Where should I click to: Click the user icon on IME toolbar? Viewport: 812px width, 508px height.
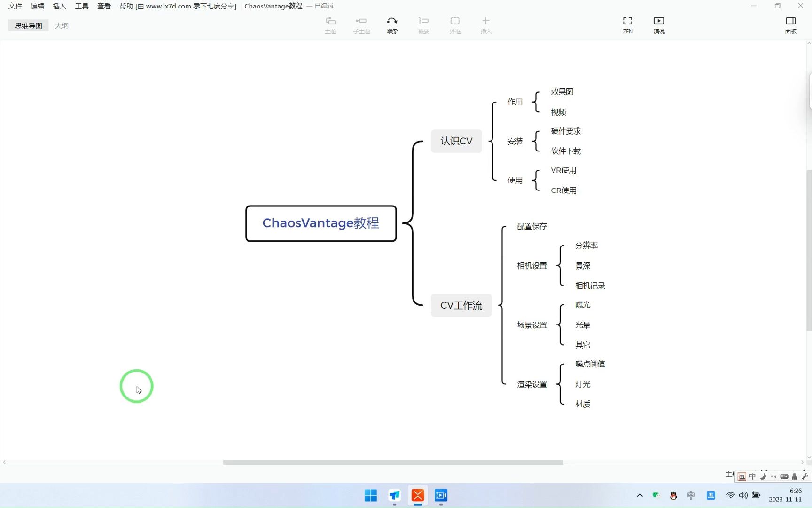point(795,476)
